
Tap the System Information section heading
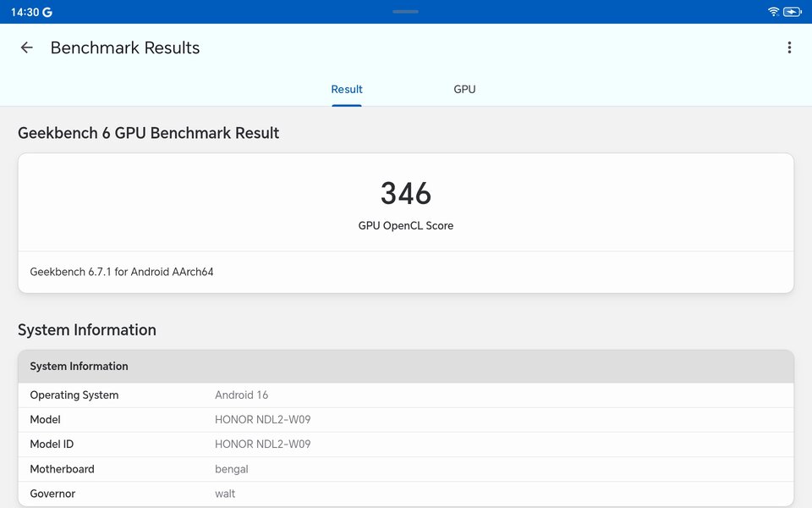87,329
